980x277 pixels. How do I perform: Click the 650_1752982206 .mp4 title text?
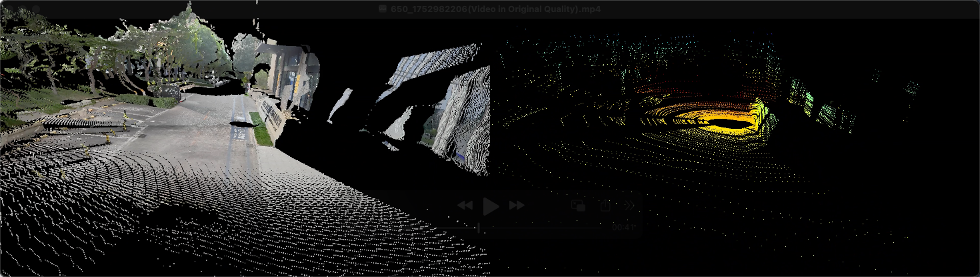coord(497,9)
